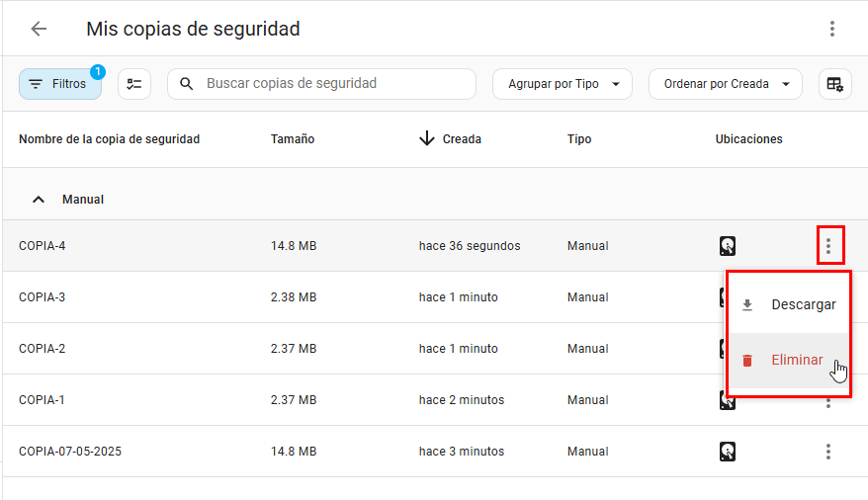Open the Ordenar por Creada dropdown
The width and height of the screenshot is (868, 500).
[x=725, y=84]
